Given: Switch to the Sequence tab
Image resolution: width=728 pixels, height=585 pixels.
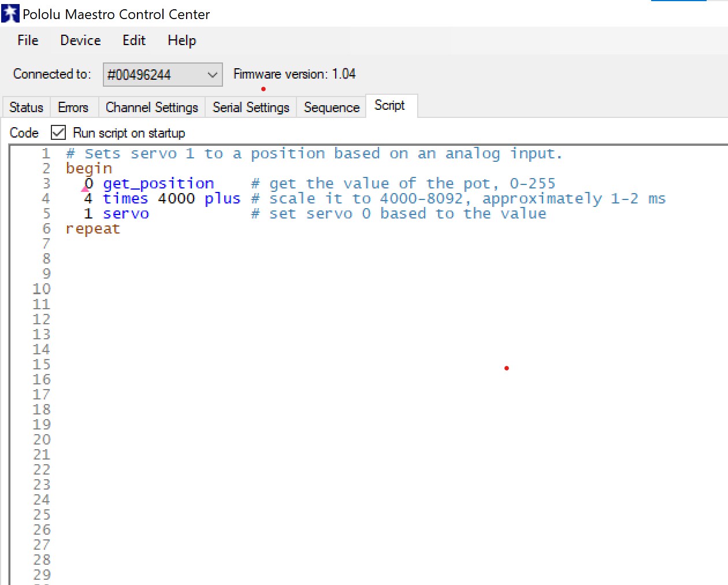Looking at the screenshot, I should coord(331,108).
